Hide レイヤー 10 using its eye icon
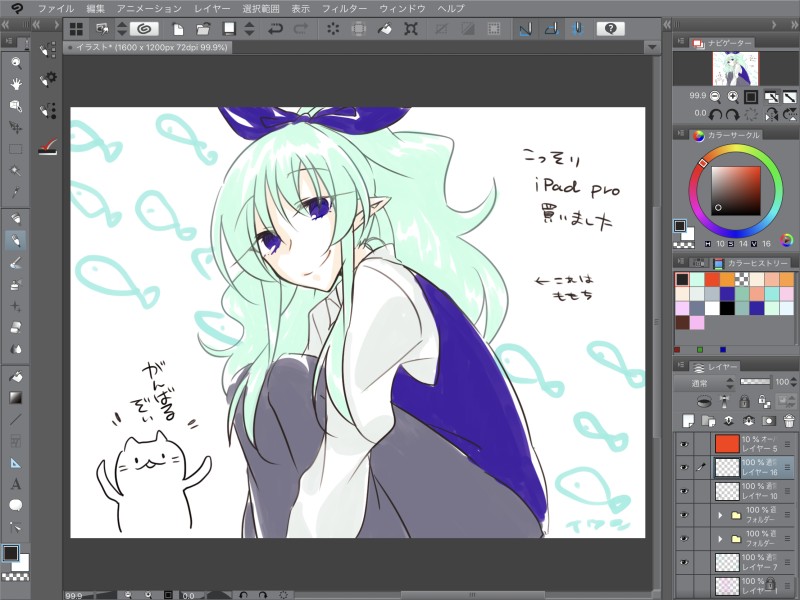 (684, 491)
